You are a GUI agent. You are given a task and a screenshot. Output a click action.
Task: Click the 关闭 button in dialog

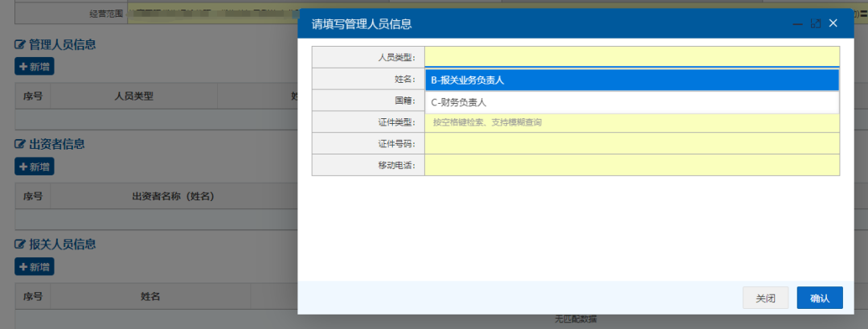click(x=765, y=298)
